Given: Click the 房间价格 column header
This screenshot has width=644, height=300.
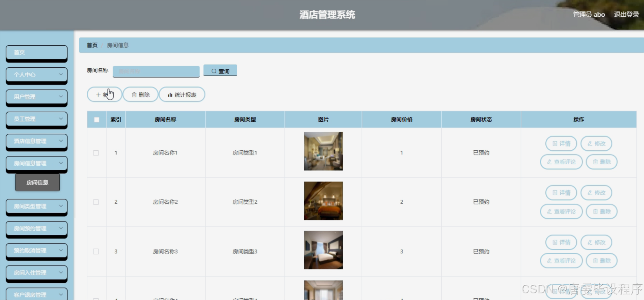Looking at the screenshot, I should pyautogui.click(x=402, y=119).
